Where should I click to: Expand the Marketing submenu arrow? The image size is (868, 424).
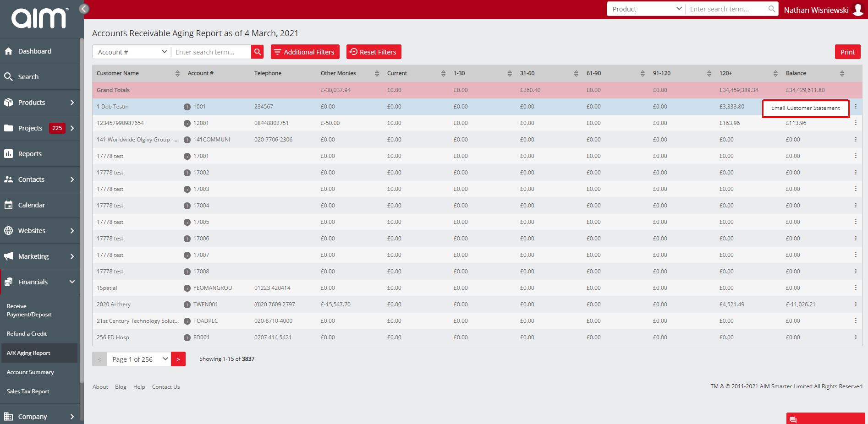[x=72, y=256]
